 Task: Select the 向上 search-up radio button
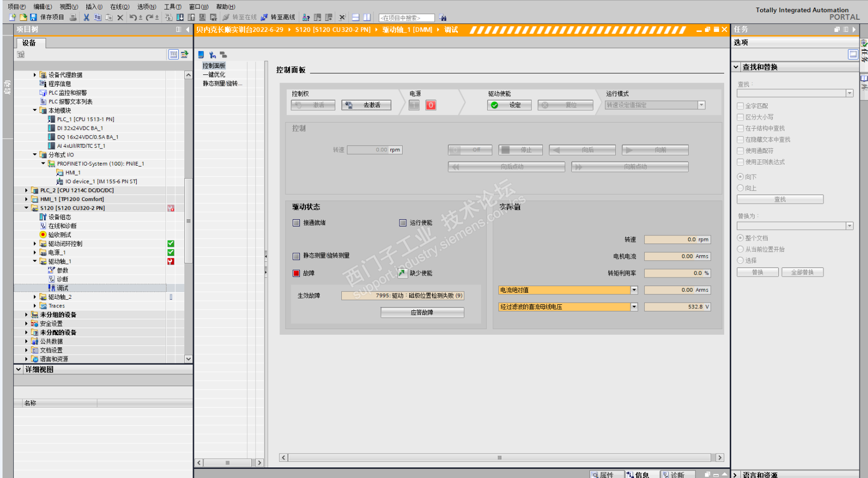(x=740, y=188)
